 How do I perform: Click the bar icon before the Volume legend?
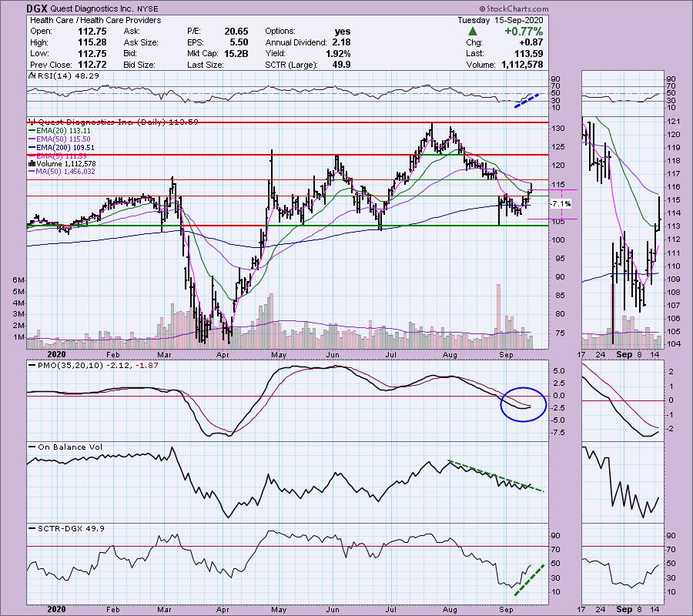point(30,164)
